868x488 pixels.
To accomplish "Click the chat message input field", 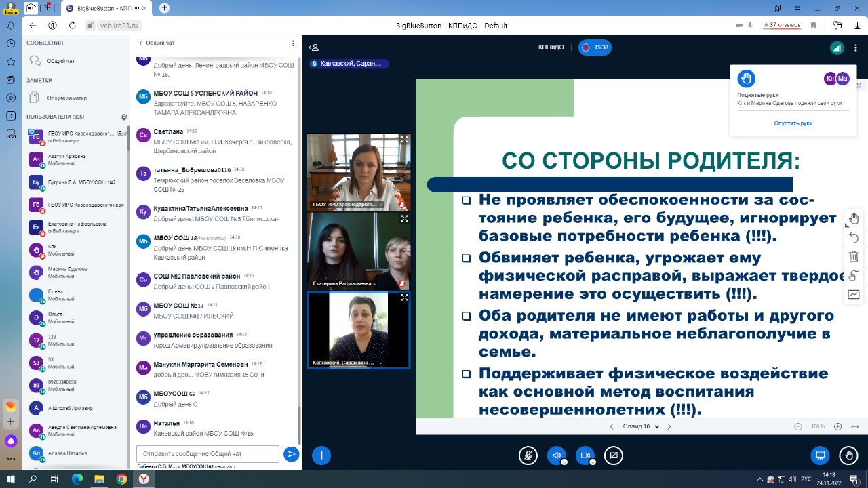I will 208,454.
